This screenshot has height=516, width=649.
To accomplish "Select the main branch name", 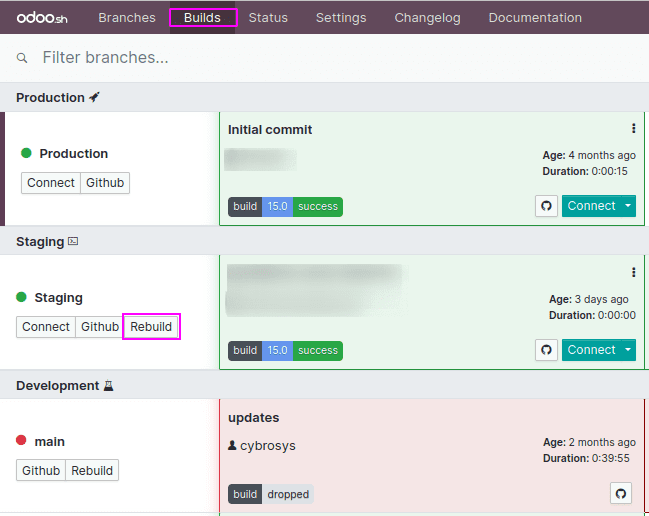I will click(50, 442).
